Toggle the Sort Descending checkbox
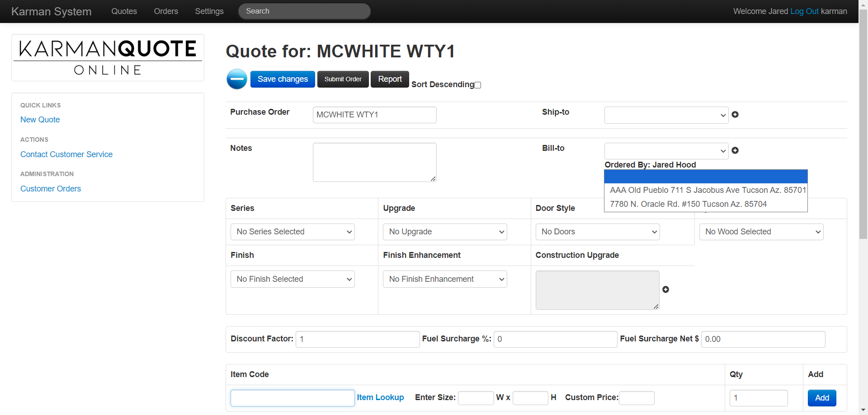The image size is (868, 415). [x=478, y=85]
